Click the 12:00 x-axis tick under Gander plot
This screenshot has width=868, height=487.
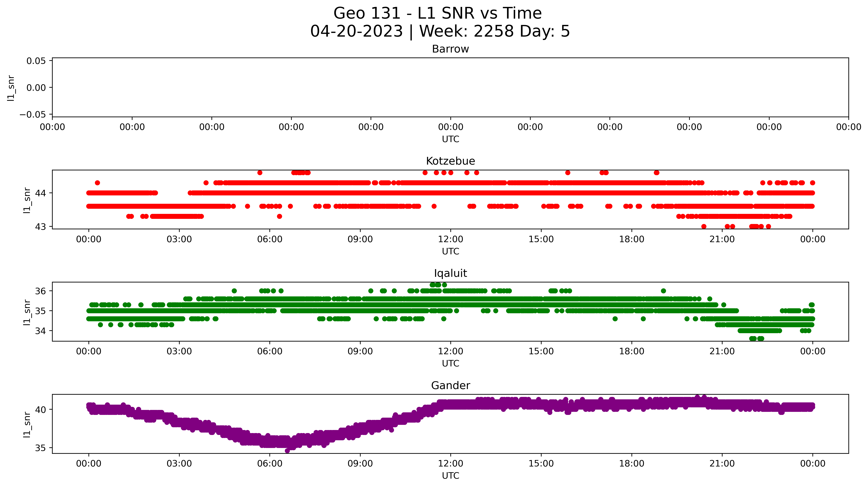coord(451,463)
